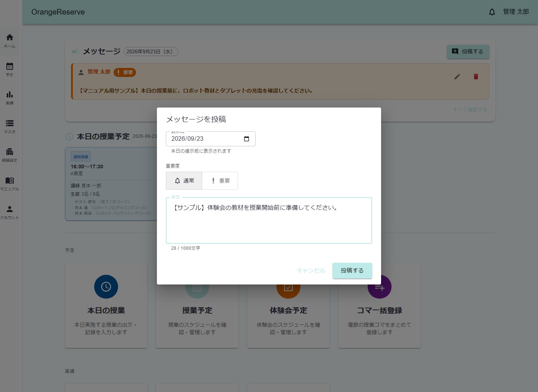Click the date chip 2026年9月23日（水）
The height and width of the screenshot is (392, 538).
[x=151, y=52]
